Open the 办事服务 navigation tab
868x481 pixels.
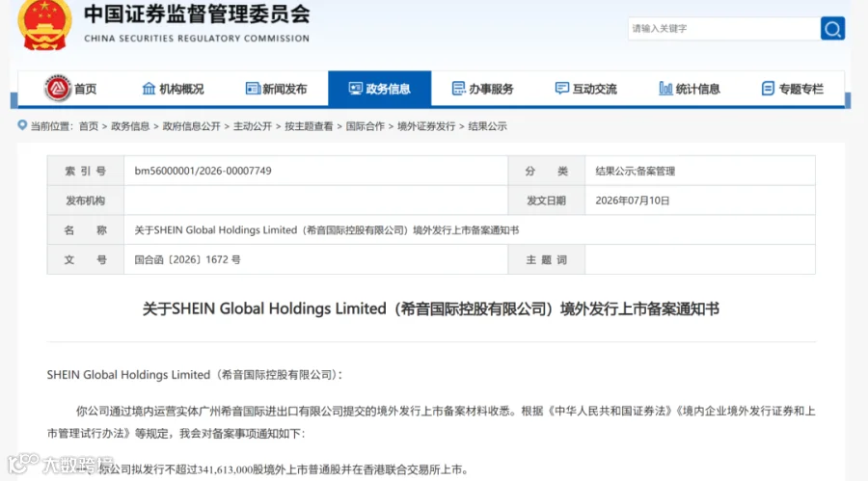coord(483,89)
